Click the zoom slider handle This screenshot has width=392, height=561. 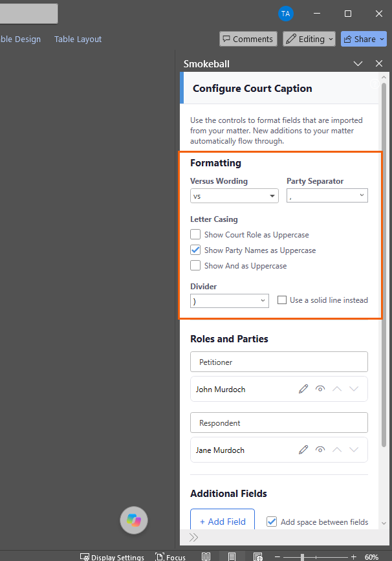point(302,557)
